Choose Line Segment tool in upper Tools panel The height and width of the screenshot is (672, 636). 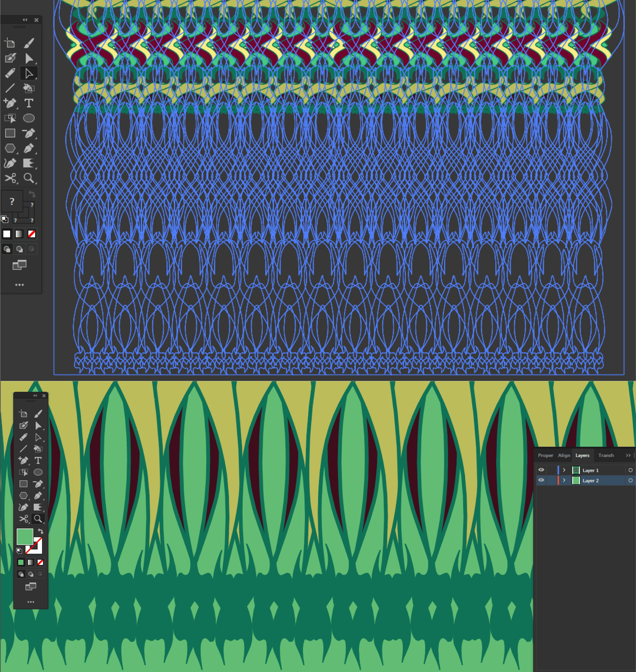click(10, 88)
